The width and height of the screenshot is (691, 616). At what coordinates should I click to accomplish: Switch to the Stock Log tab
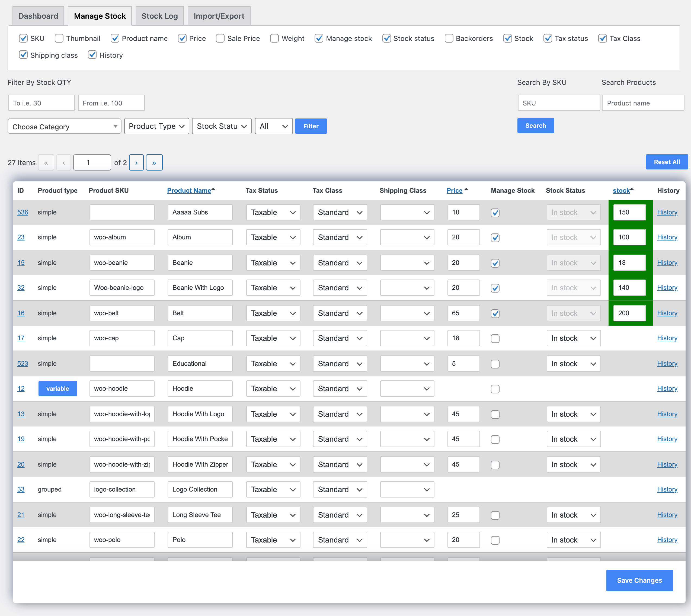[x=159, y=15]
